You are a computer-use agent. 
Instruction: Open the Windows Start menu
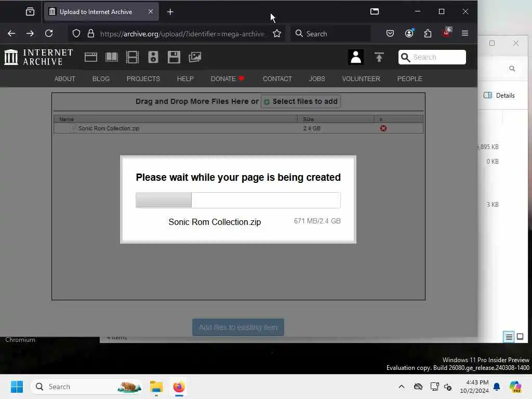(x=17, y=387)
